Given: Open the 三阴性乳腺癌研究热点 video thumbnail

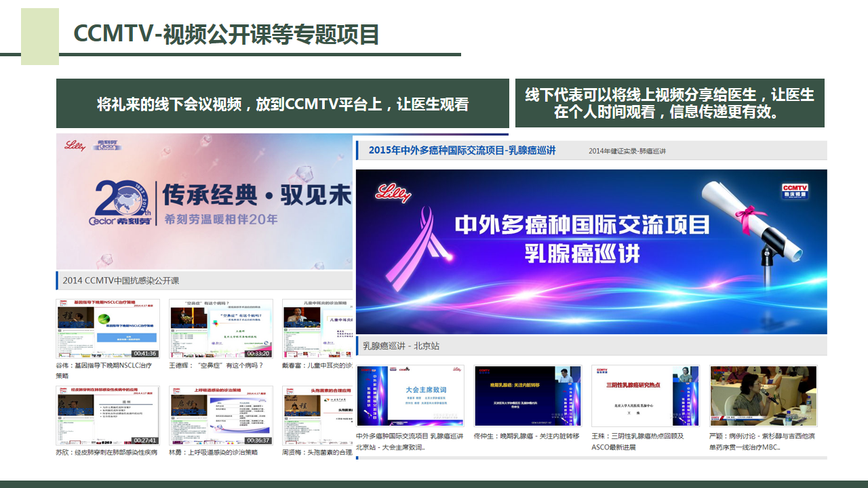Looking at the screenshot, I should pos(645,396).
